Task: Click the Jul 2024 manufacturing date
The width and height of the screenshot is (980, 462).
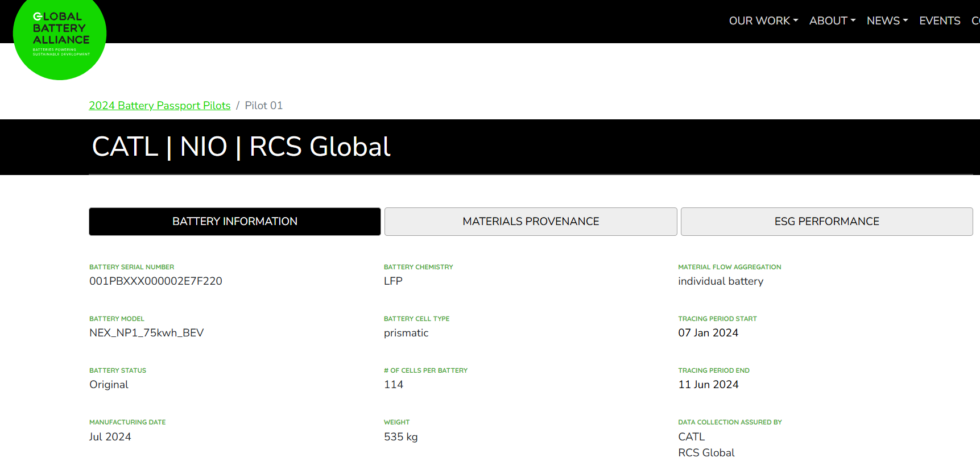Action: (x=110, y=437)
